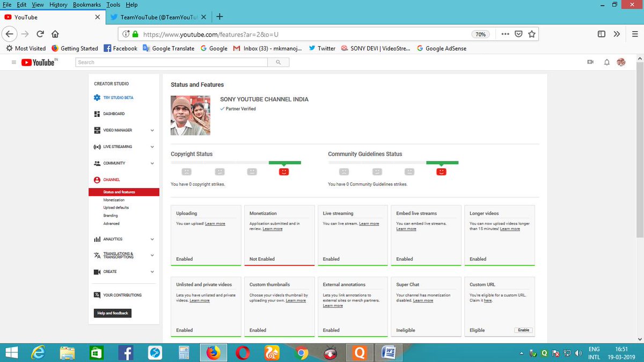Save page to Pocket
Screen dimensions: 644x362
[518, 34]
